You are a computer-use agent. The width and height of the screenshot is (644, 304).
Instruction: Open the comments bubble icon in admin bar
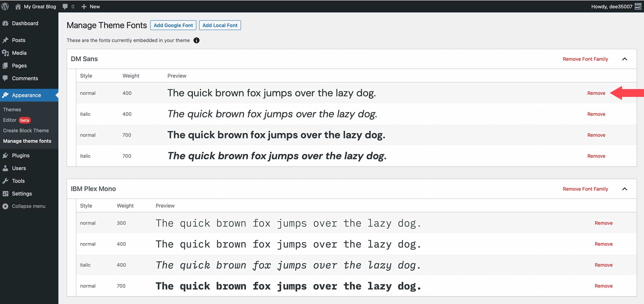65,6
